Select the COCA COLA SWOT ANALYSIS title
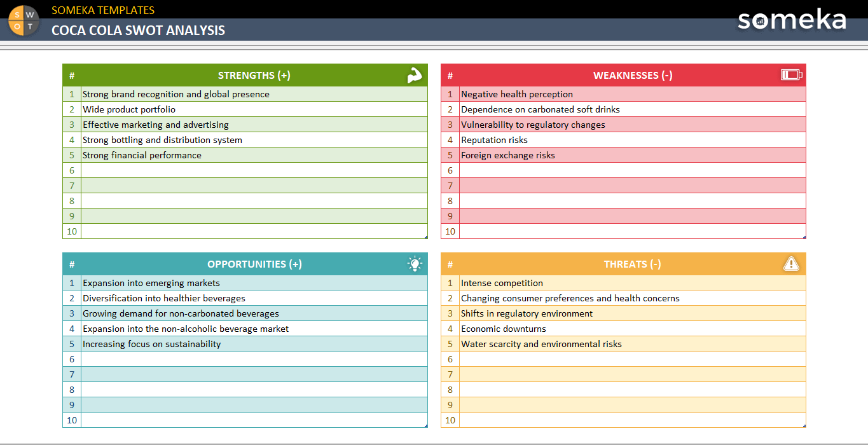868x445 pixels. 138,30
